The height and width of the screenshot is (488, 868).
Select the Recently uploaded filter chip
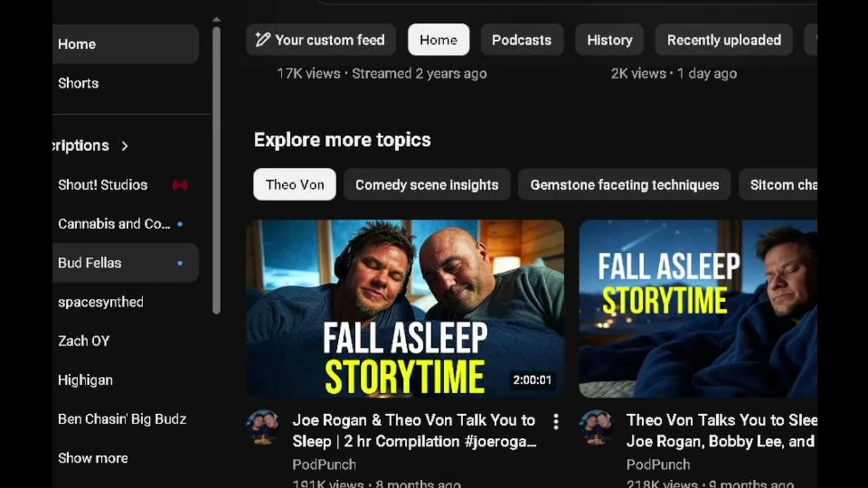coord(724,40)
